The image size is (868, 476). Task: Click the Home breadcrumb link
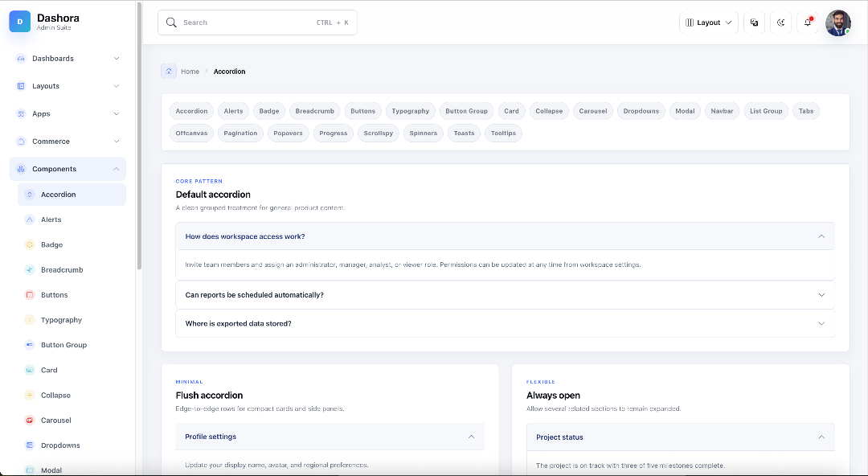click(x=190, y=72)
